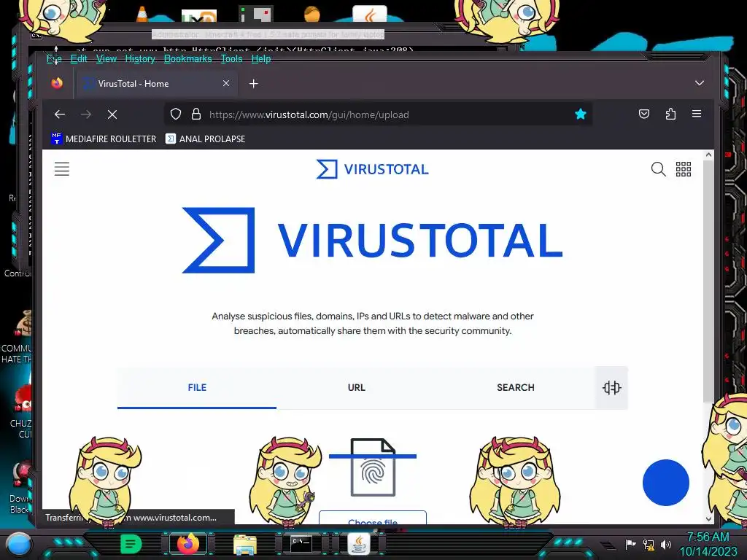Image resolution: width=747 pixels, height=560 pixels.
Task: Open the green notes app in taskbar
Action: (131, 544)
